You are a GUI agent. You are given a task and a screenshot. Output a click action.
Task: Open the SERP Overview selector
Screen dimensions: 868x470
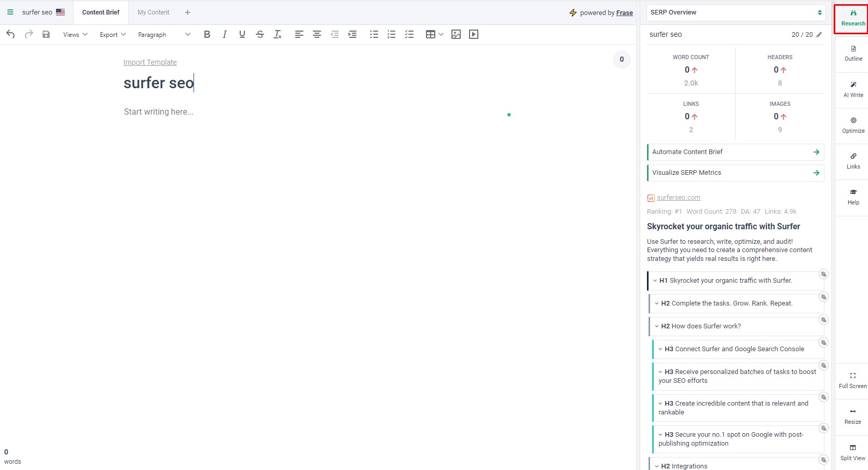pos(736,12)
